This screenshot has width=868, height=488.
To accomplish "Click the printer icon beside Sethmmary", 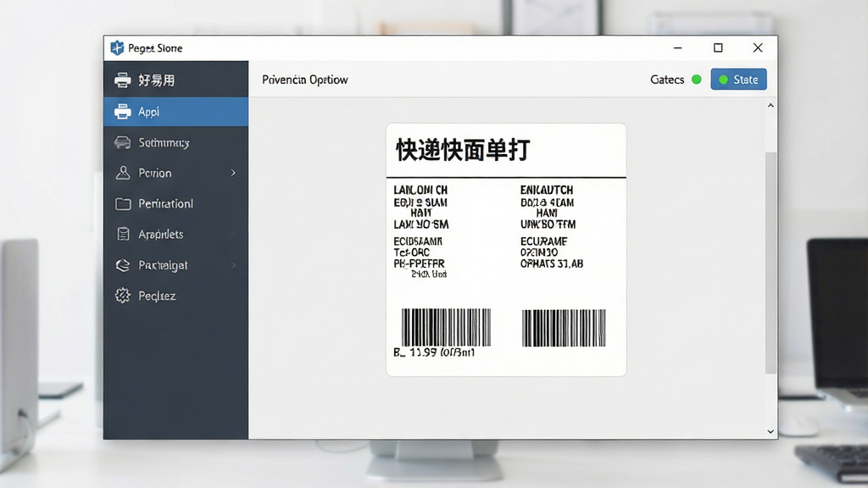I will [123, 142].
